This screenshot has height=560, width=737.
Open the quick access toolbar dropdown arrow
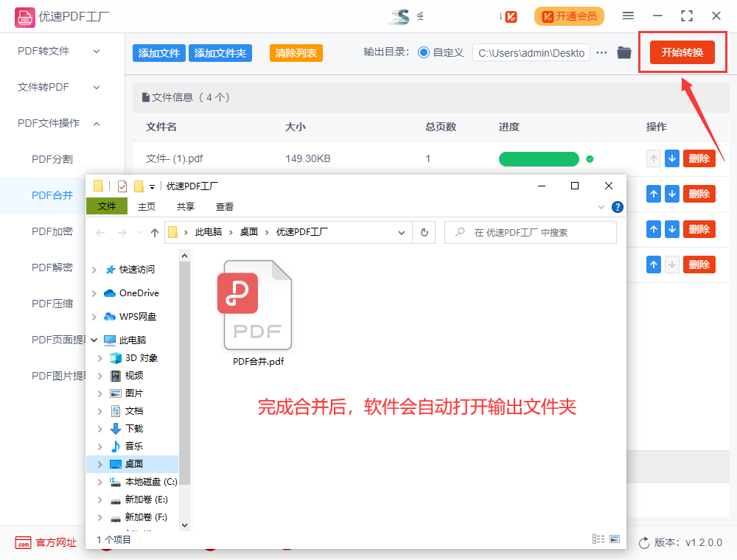[x=152, y=187]
